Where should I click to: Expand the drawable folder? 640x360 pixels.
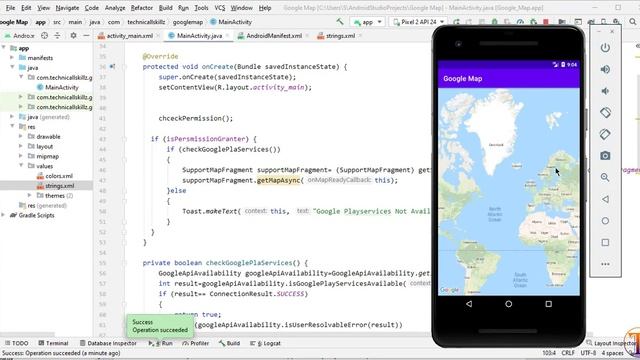coord(21,137)
